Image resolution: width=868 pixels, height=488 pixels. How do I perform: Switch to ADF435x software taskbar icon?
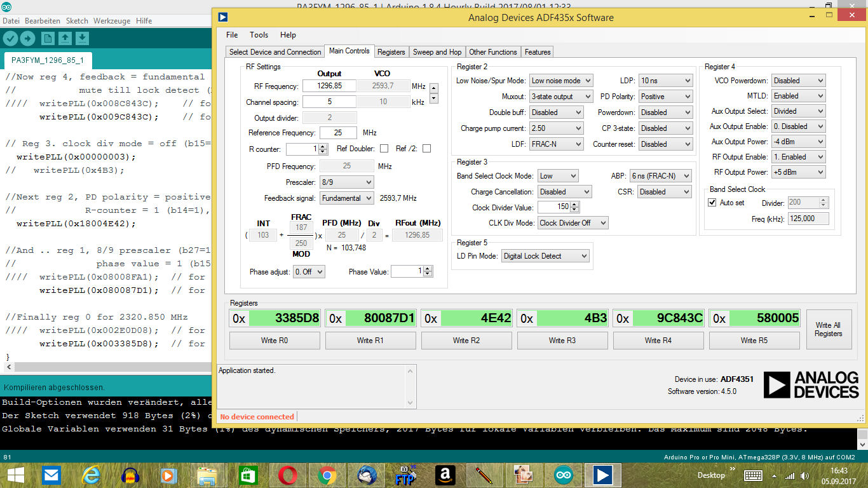pyautogui.click(x=602, y=475)
